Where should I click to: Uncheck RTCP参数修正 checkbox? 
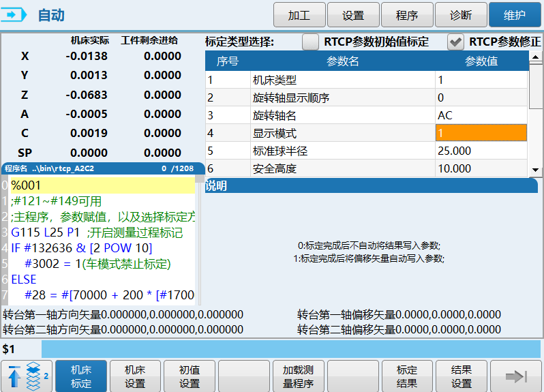click(455, 42)
